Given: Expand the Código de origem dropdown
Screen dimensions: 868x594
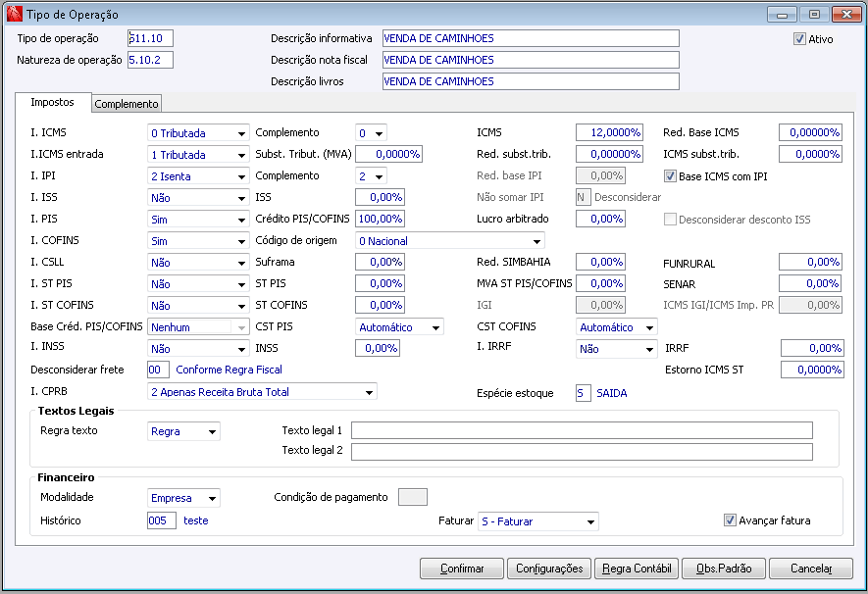Looking at the screenshot, I should [536, 241].
